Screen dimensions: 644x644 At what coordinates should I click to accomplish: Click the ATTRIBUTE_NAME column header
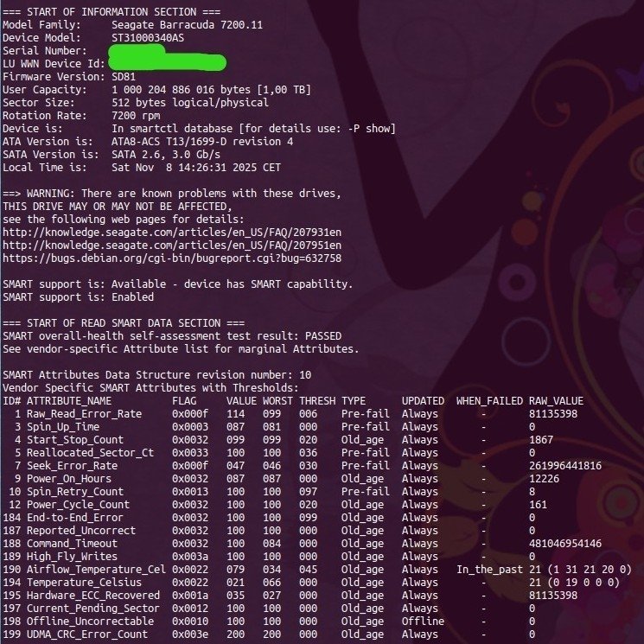68,401
